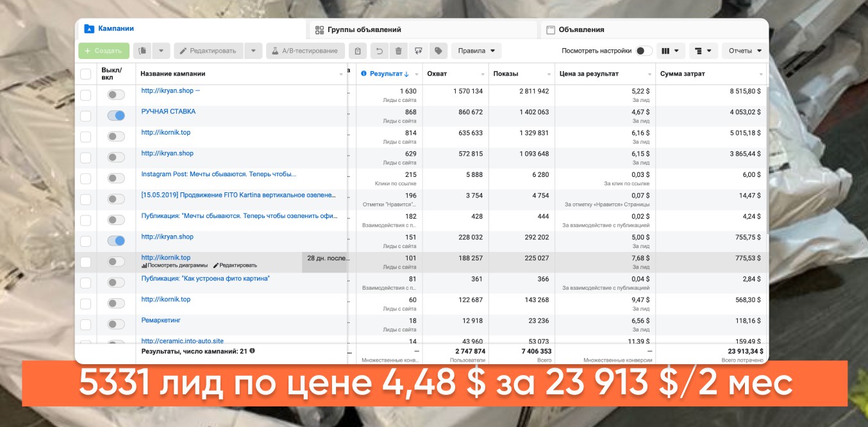Click the 1 570 134 reach cell

467,92
